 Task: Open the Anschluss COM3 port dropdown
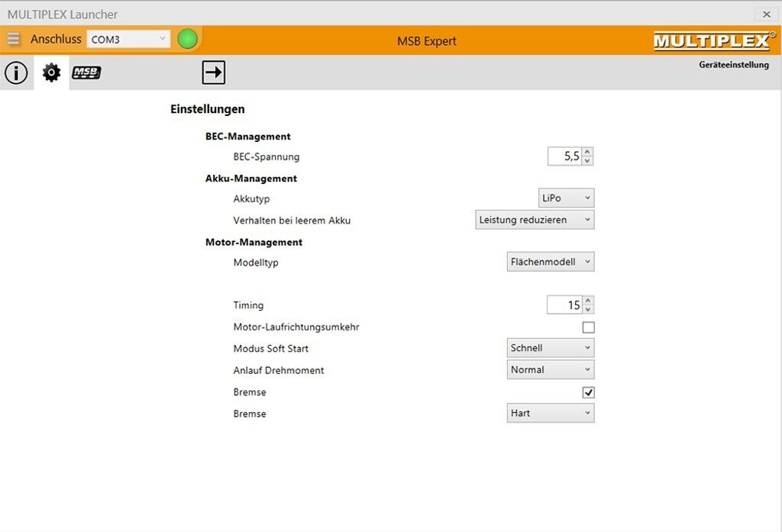(x=128, y=39)
